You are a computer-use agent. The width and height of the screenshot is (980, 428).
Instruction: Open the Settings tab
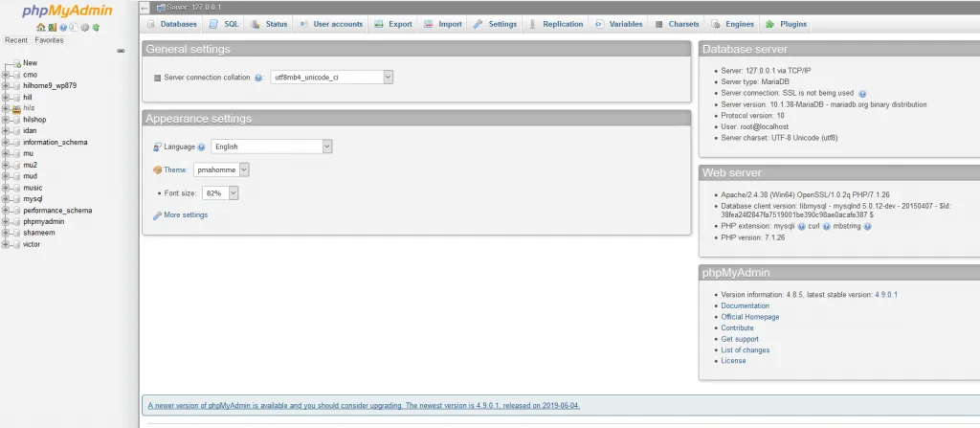pyautogui.click(x=495, y=24)
